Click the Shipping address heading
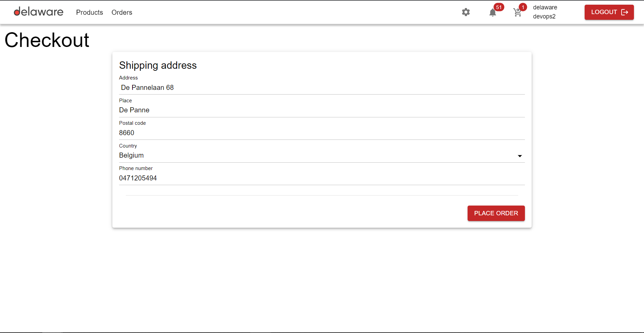 [x=158, y=65]
